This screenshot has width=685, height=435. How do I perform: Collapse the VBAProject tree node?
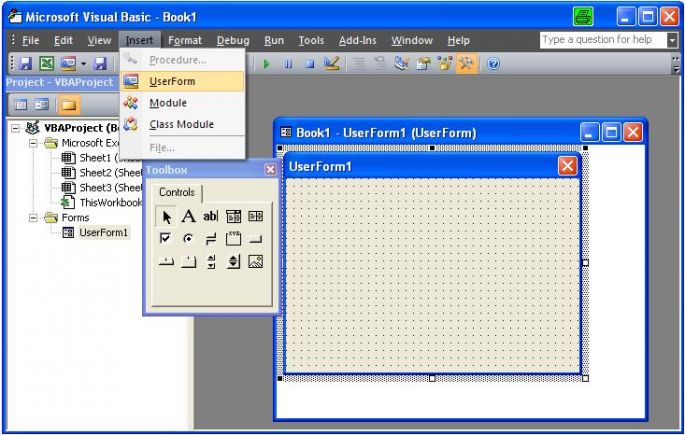click(15, 128)
